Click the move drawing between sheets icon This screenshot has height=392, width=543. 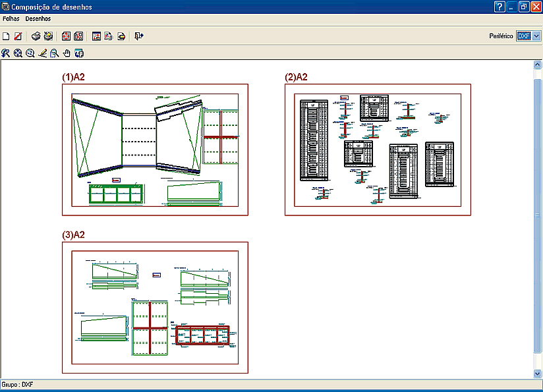(78, 36)
